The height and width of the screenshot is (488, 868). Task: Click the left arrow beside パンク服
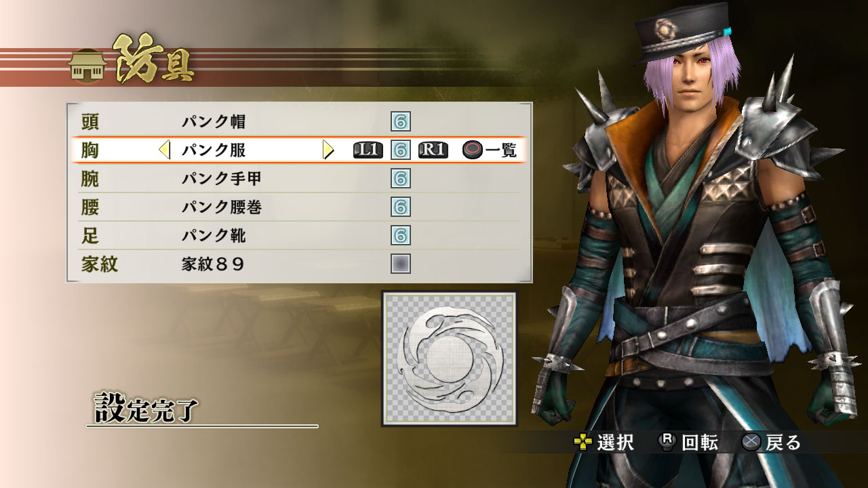164,150
